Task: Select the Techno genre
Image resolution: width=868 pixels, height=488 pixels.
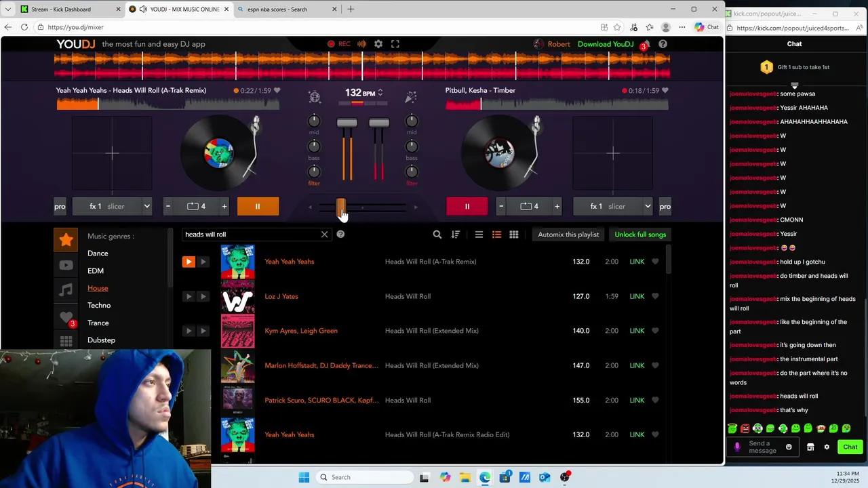Action: [99, 306]
